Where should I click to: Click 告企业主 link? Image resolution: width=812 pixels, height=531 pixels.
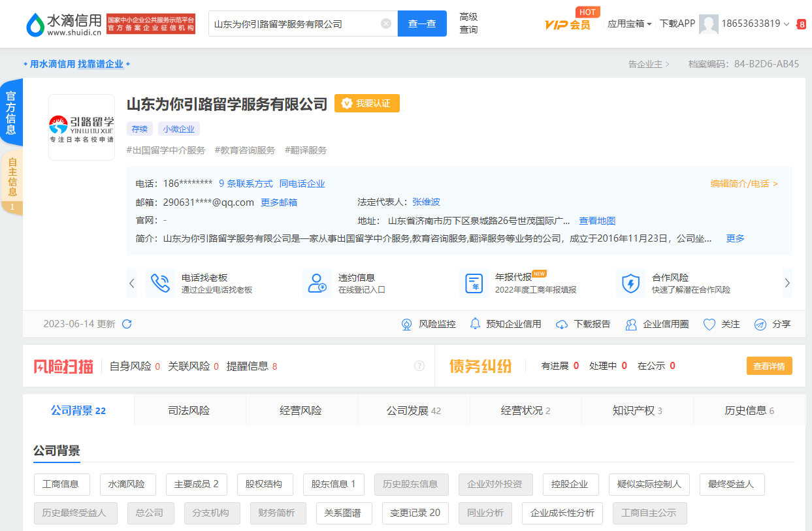(648, 64)
